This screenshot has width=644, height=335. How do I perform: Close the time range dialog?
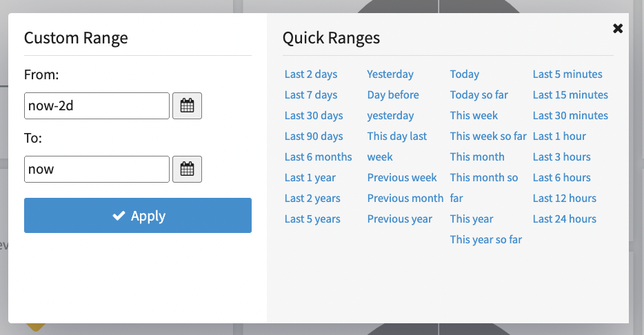(x=618, y=28)
